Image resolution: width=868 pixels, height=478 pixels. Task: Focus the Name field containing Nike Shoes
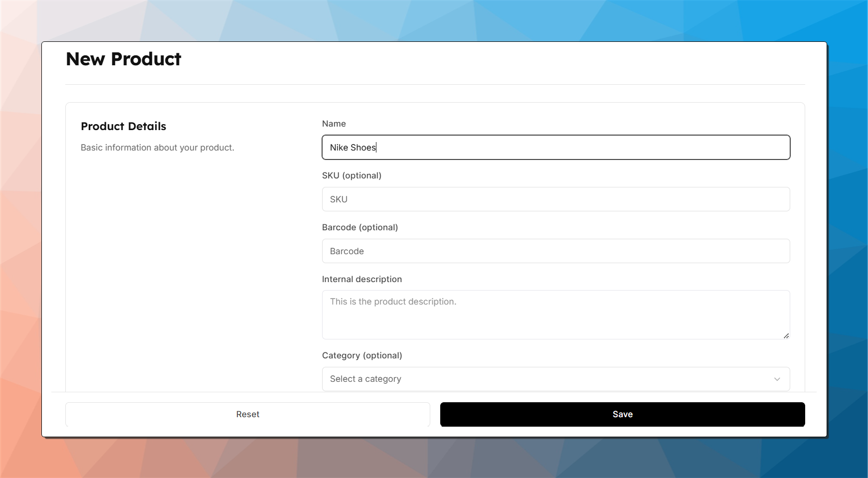tap(555, 148)
